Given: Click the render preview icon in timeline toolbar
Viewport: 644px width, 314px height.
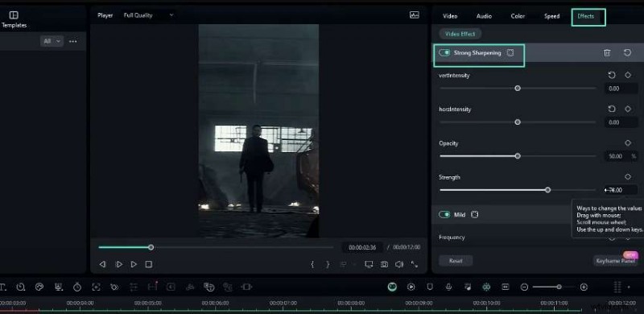Looking at the screenshot, I should (411, 287).
